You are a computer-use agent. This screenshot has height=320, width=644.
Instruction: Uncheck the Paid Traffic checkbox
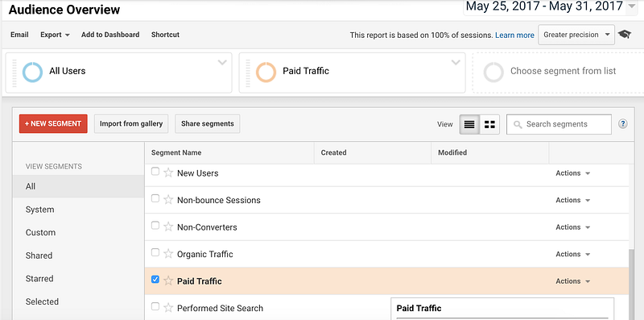[155, 280]
